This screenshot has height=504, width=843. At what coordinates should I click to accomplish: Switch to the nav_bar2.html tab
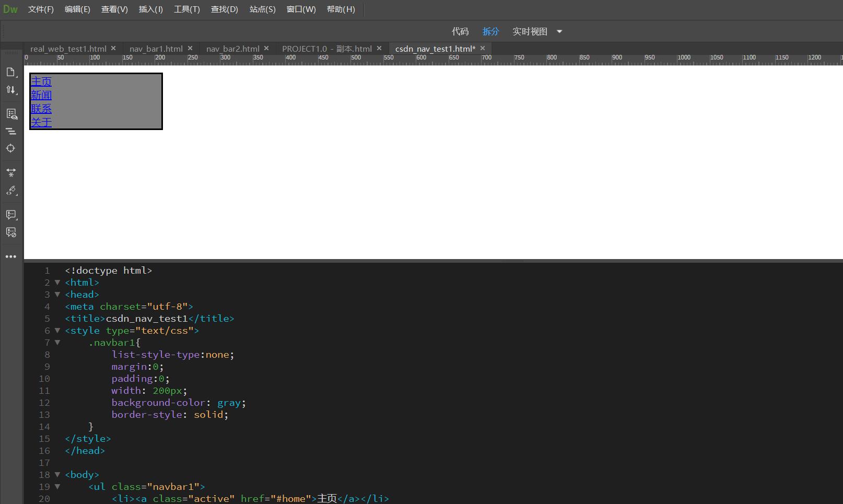tap(232, 48)
